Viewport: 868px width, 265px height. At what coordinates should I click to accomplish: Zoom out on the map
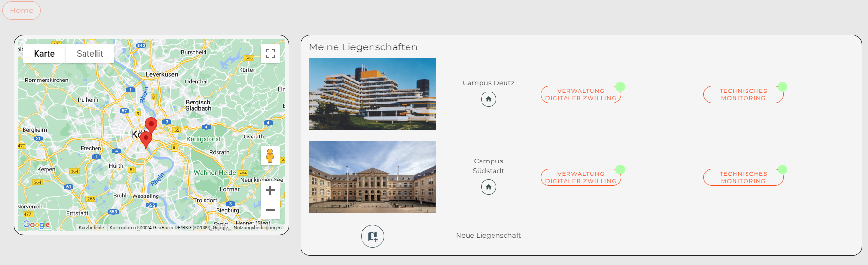(x=270, y=210)
